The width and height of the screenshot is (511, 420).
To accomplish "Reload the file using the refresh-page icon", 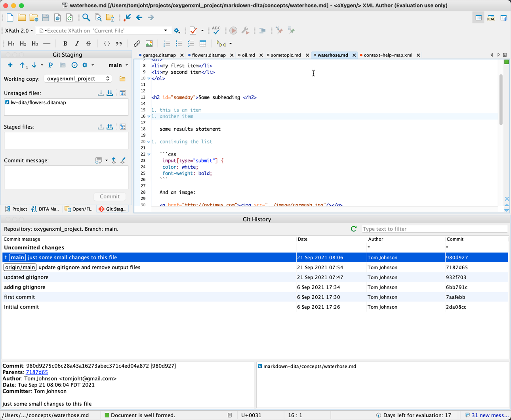I will click(x=69, y=17).
